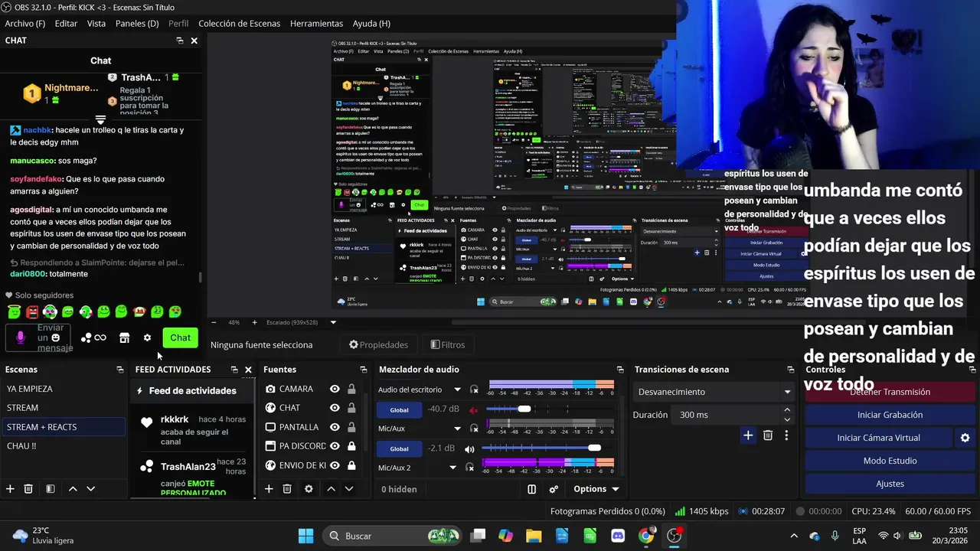
Task: Click Detener Transmisión button
Action: tap(890, 392)
